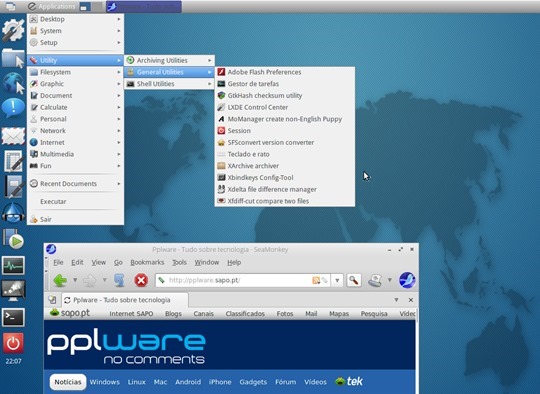Launch the spreadsheet editor dock icon

13,160
